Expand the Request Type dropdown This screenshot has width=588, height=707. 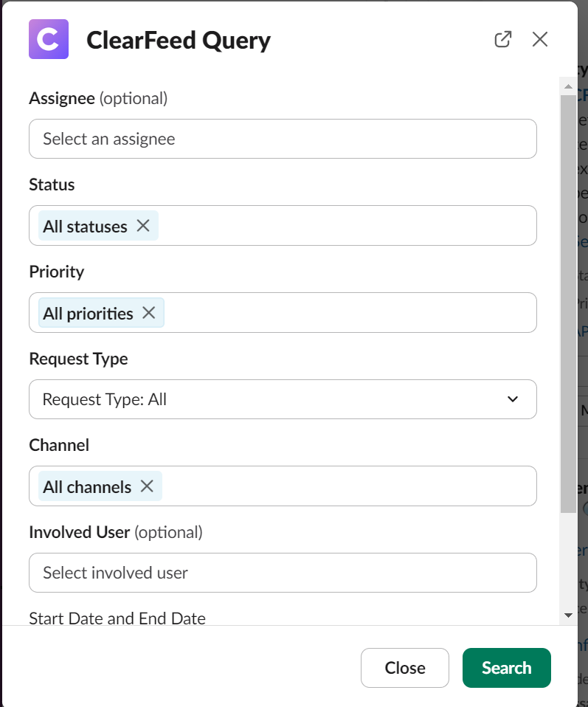click(283, 399)
